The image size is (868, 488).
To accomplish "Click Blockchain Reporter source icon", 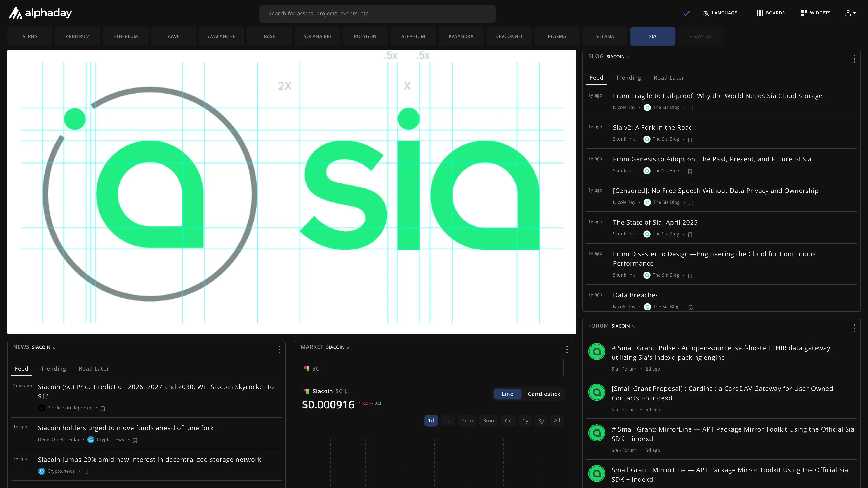I will point(41,408).
